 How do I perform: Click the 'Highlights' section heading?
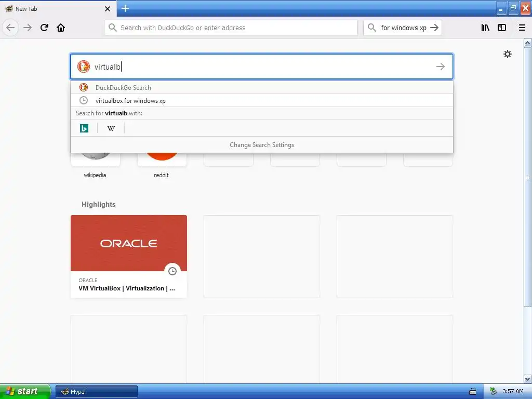98,204
